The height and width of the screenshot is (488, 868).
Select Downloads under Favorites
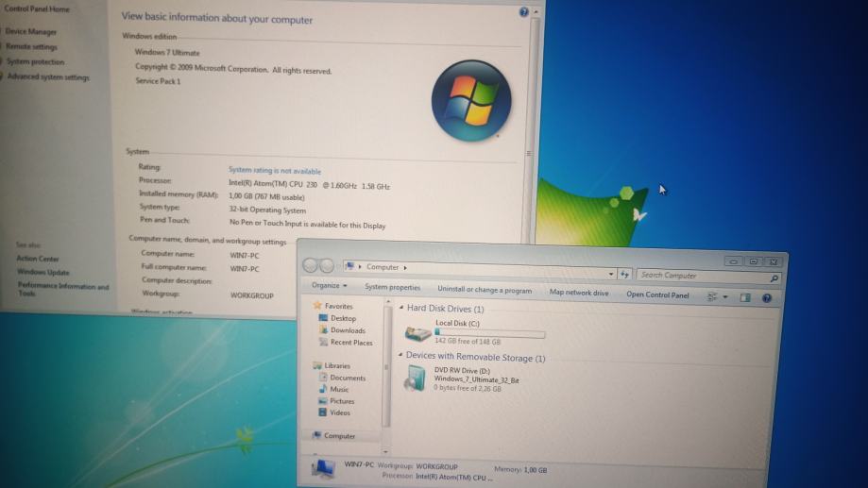[x=347, y=330]
